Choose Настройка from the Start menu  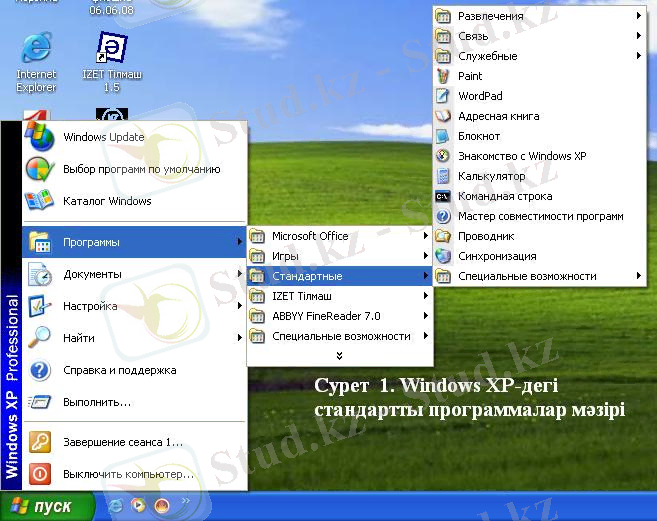(90, 306)
